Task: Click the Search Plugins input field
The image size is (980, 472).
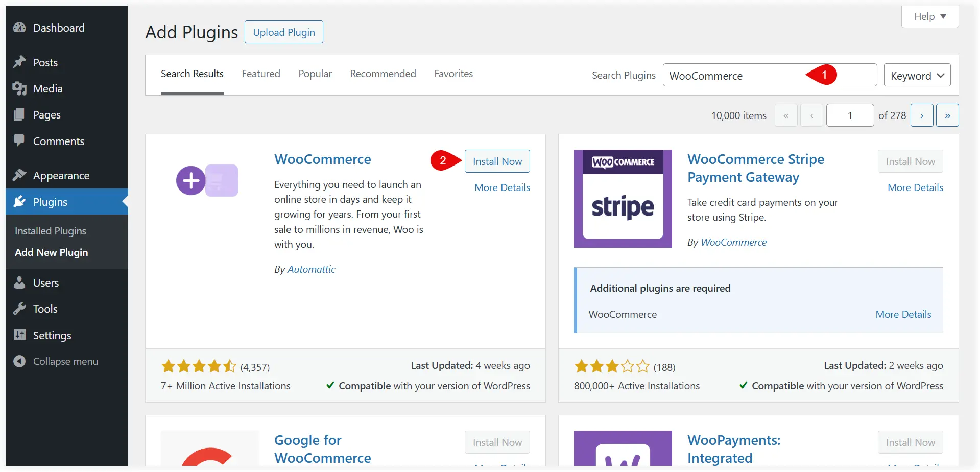Action: click(770, 75)
